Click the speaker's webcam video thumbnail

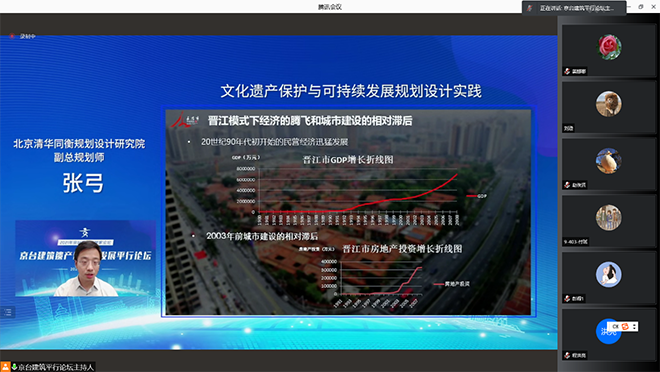(85, 258)
